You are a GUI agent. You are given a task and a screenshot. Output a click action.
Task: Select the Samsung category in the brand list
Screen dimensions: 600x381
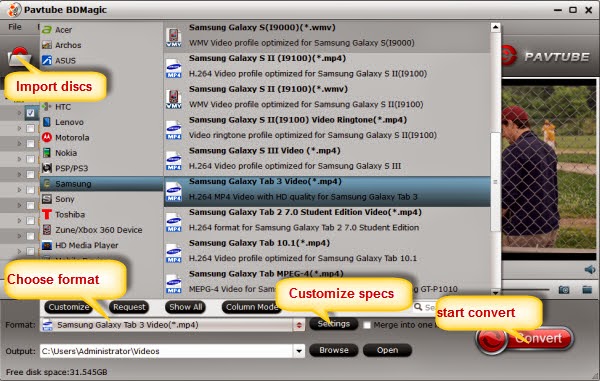point(102,184)
